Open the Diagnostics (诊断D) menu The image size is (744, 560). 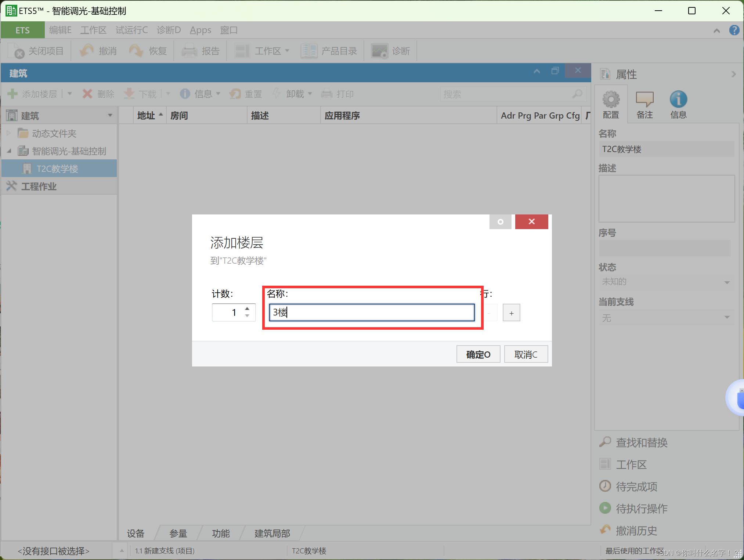169,30
